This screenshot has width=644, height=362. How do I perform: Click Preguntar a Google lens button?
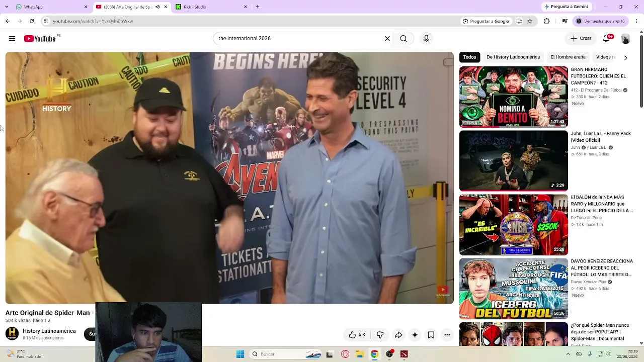[x=487, y=21]
